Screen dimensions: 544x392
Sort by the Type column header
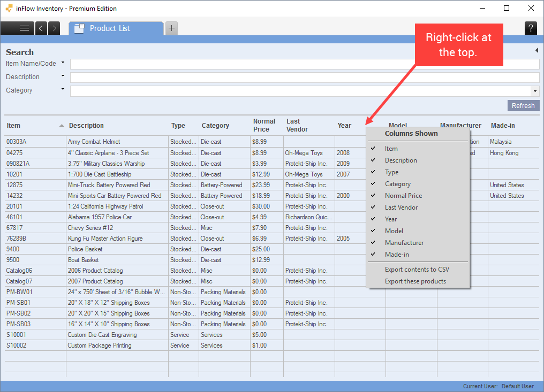click(x=178, y=126)
